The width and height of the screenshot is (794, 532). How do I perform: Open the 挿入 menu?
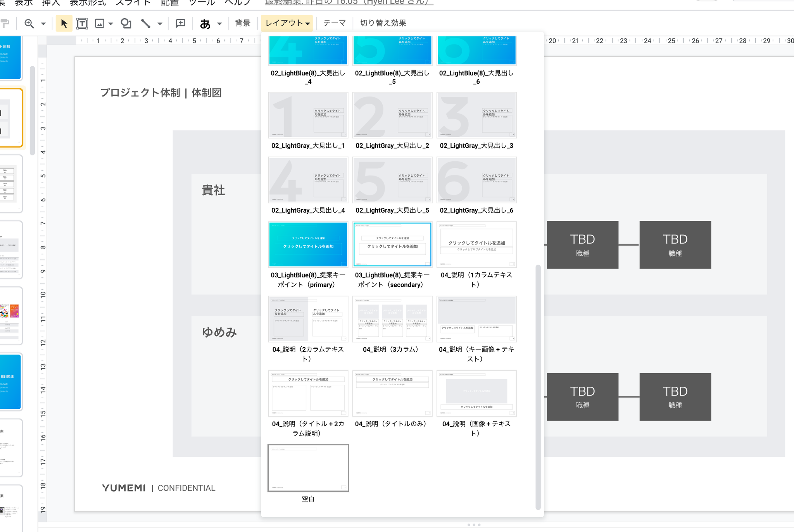(51, 3)
